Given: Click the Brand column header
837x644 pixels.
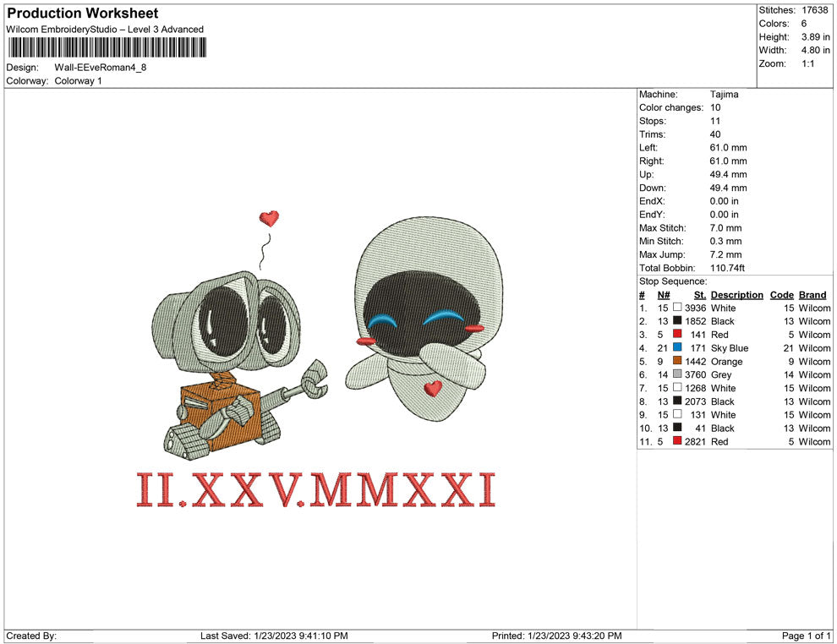Looking at the screenshot, I should coord(812,295).
